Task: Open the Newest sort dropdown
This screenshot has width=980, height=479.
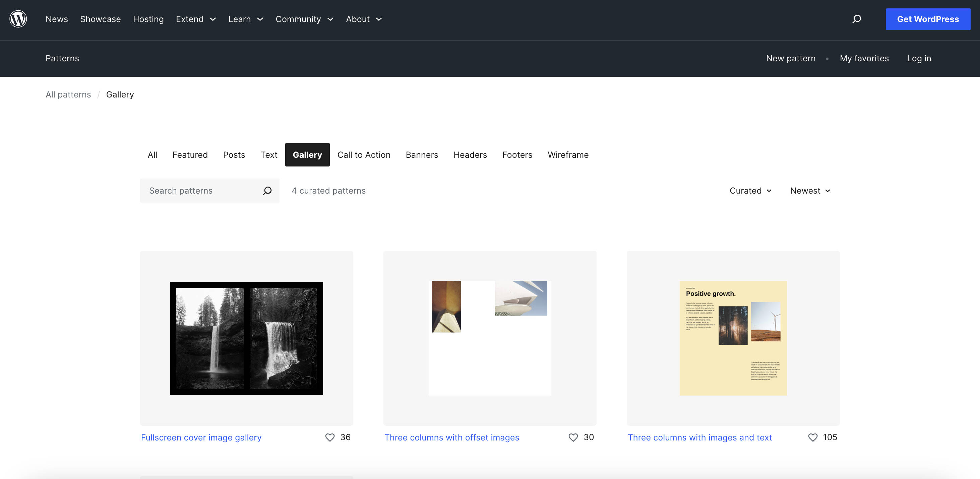Action: click(x=810, y=191)
